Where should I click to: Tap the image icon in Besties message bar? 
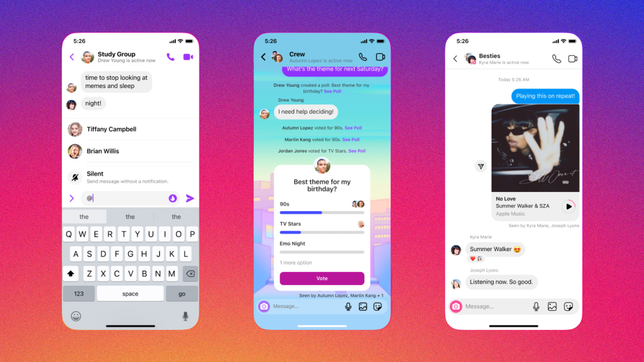(x=553, y=307)
